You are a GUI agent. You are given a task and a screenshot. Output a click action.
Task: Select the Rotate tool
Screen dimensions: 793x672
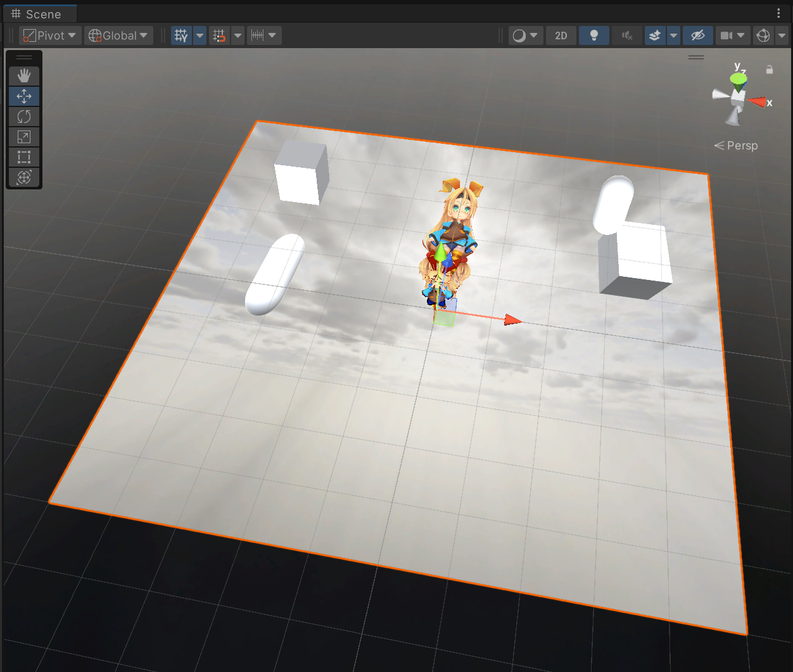click(x=24, y=117)
